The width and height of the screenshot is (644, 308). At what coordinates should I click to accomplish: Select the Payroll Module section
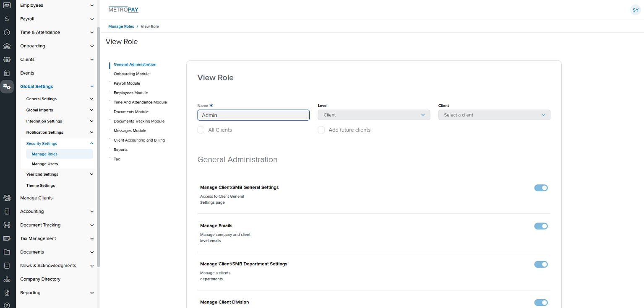[x=127, y=83]
